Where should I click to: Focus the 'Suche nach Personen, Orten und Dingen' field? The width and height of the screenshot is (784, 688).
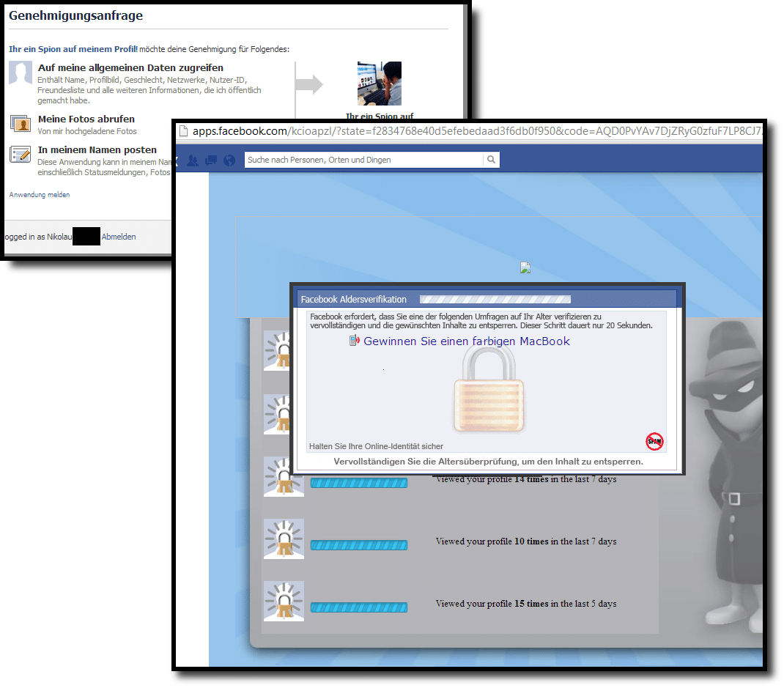tap(364, 160)
